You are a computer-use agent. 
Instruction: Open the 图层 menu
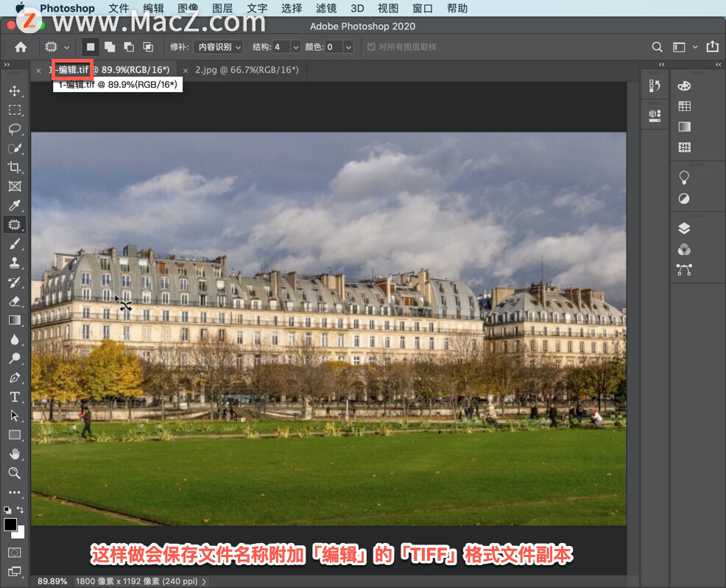click(222, 8)
